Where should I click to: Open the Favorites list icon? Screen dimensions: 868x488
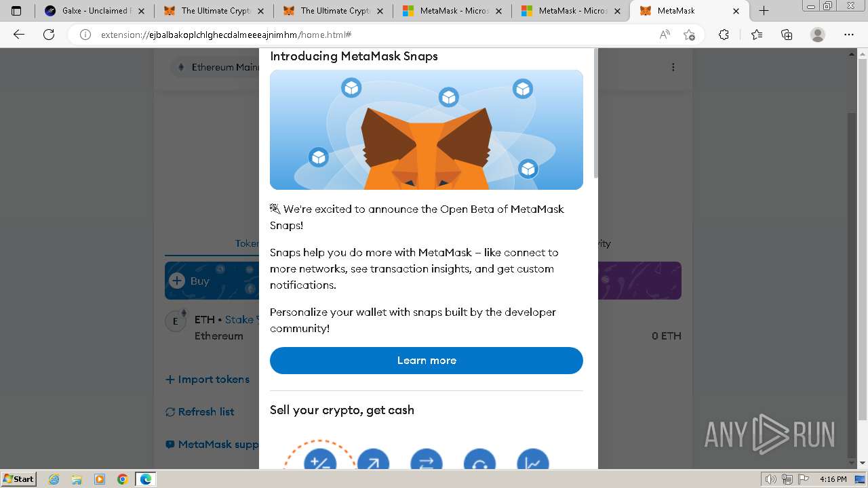(x=757, y=35)
